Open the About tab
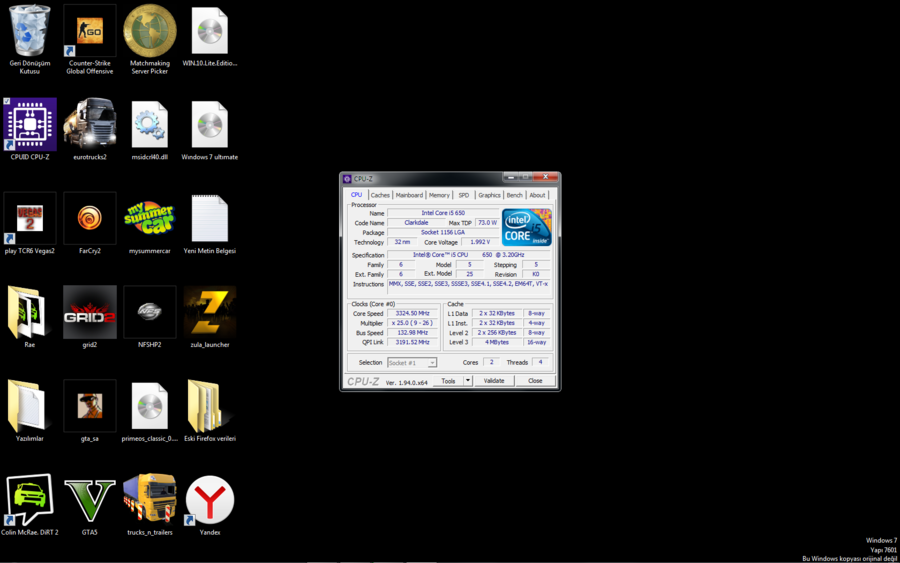Image resolution: width=900 pixels, height=563 pixels. coord(537,195)
